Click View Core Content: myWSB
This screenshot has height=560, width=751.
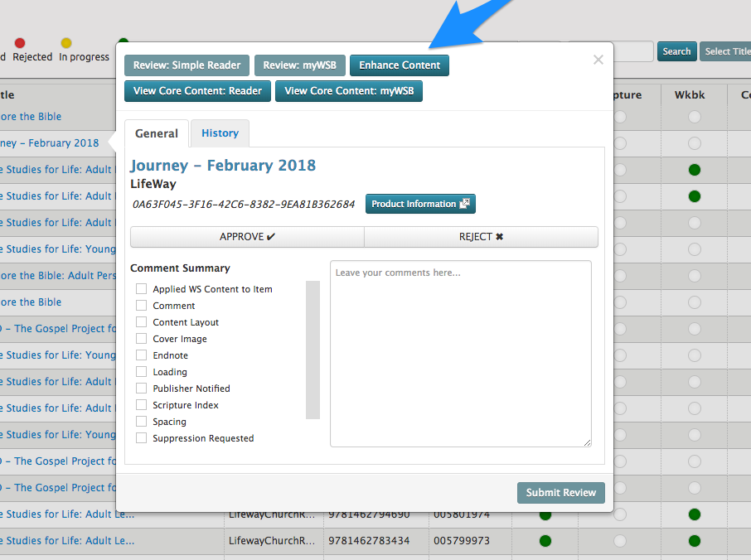coord(349,91)
